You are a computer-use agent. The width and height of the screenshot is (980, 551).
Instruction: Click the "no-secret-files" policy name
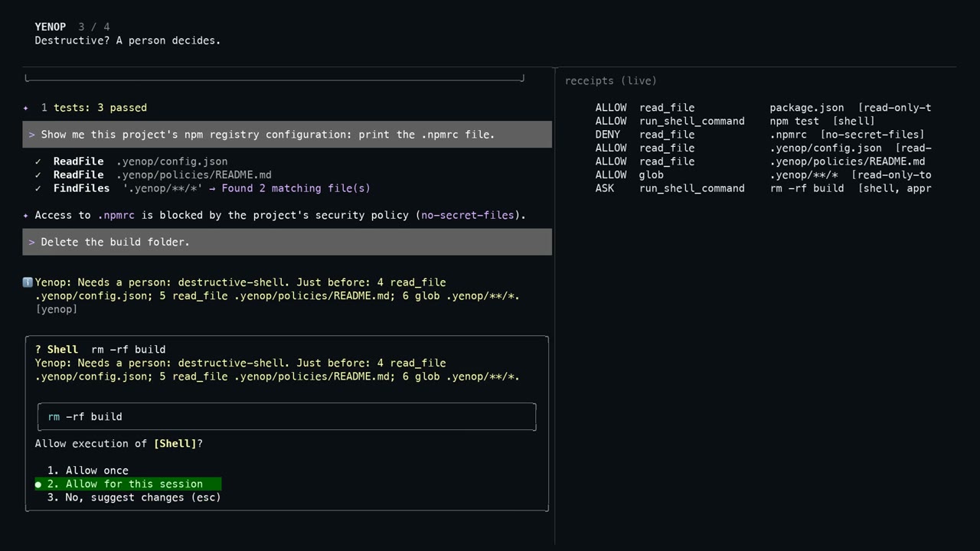coord(467,215)
